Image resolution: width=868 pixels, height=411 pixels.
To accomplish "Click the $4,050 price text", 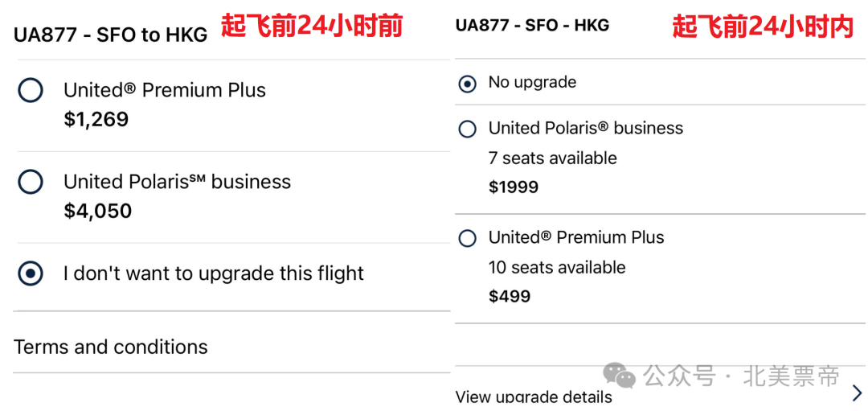I will 98,212.
